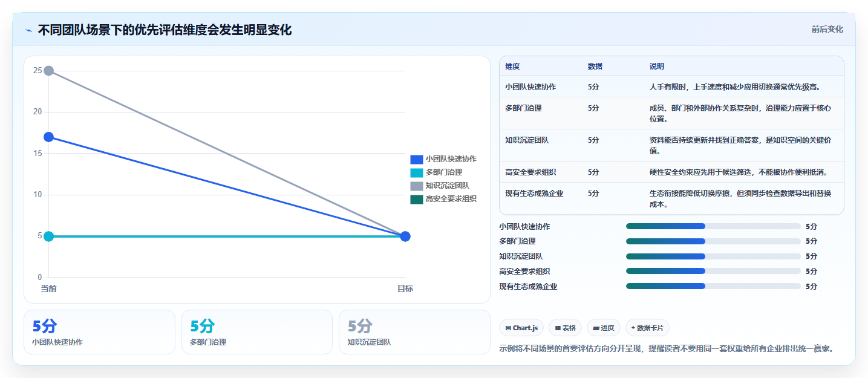Open the 知识沉淀团队 5分 data card
Image resolution: width=868 pixels, height=378 pixels.
414,332
